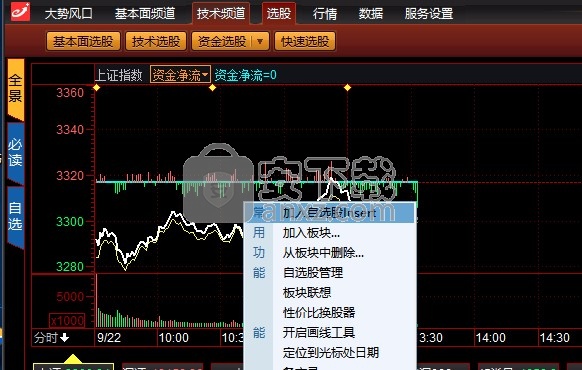Switch to the 技术频道 tab
This screenshot has height=370, width=582.
221,13
